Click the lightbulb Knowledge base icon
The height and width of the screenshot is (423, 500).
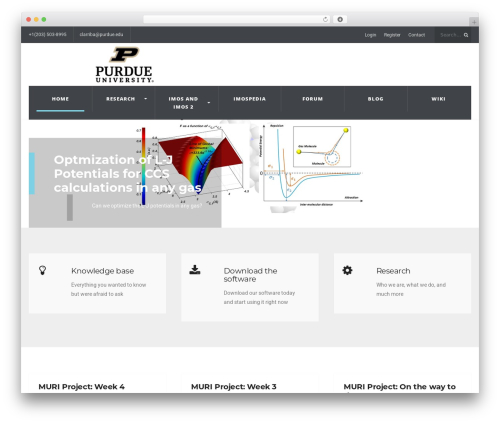[42, 270]
